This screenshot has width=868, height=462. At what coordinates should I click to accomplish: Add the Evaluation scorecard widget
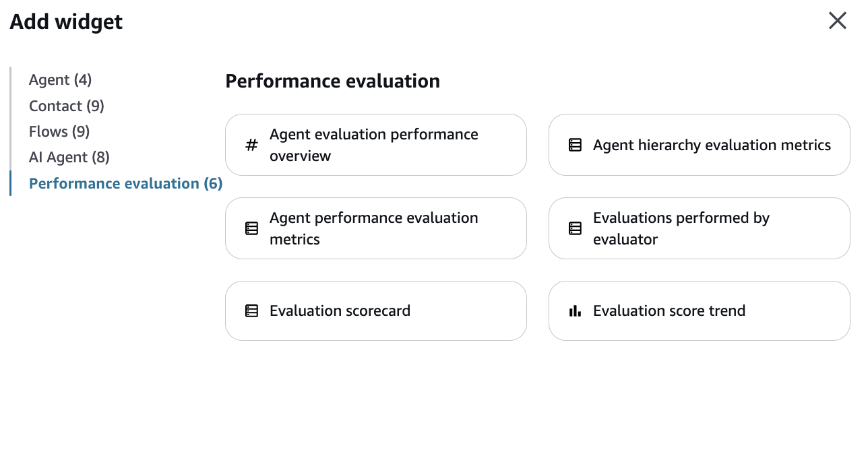375,310
